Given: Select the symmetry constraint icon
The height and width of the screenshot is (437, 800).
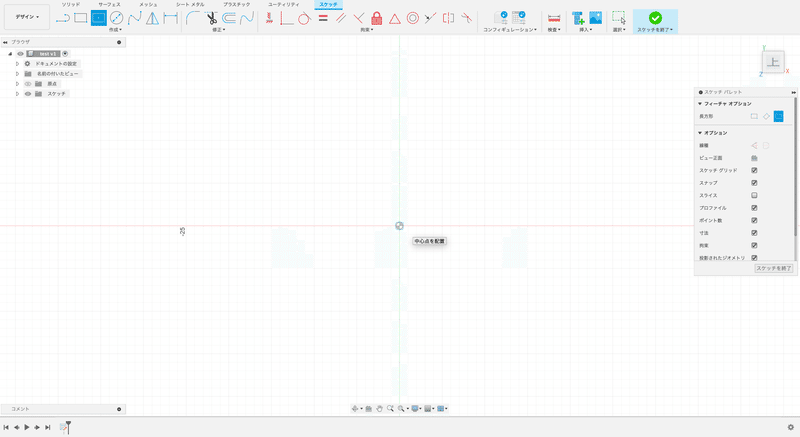Looking at the screenshot, I should tap(448, 18).
